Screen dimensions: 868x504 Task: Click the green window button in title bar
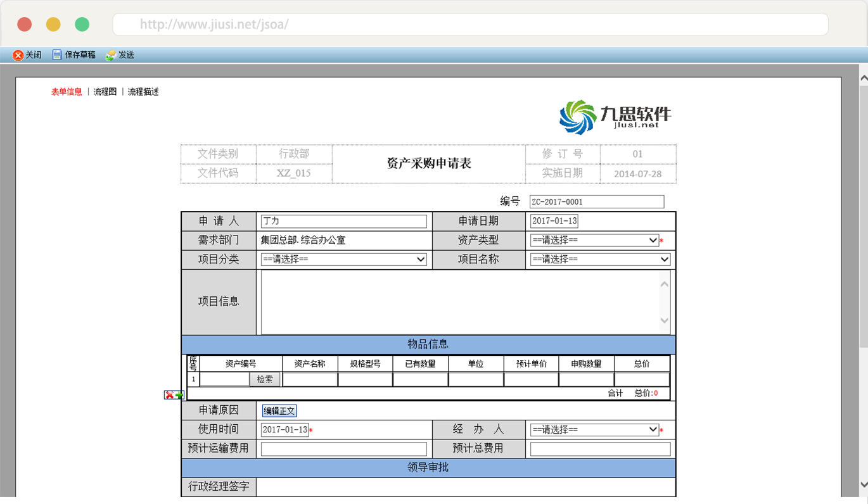82,25
